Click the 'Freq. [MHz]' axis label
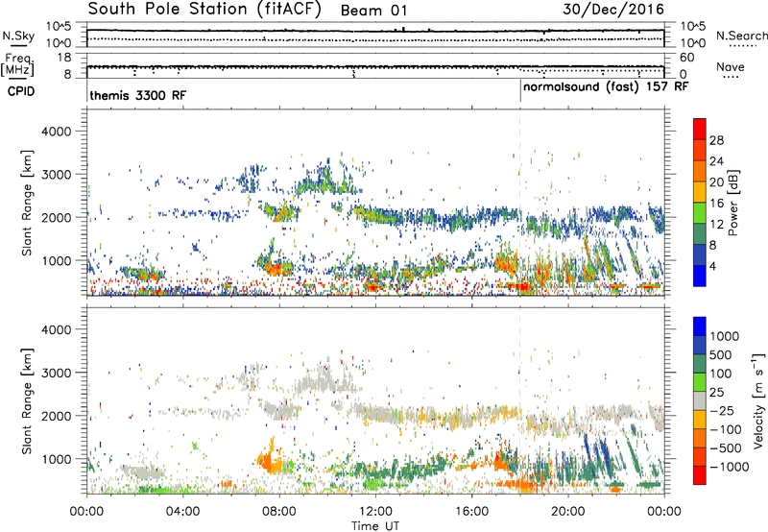The image size is (768, 532). point(18,64)
